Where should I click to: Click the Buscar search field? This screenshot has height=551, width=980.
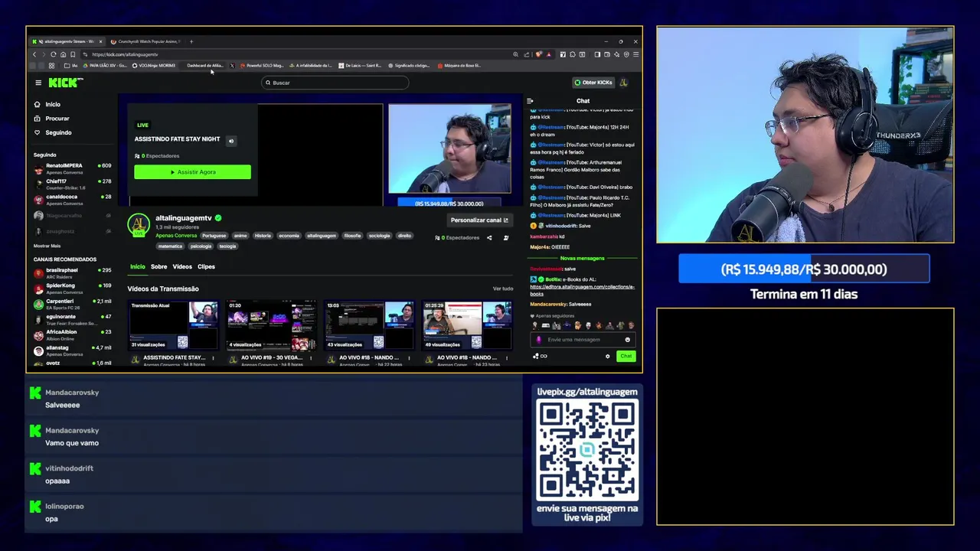click(x=334, y=83)
